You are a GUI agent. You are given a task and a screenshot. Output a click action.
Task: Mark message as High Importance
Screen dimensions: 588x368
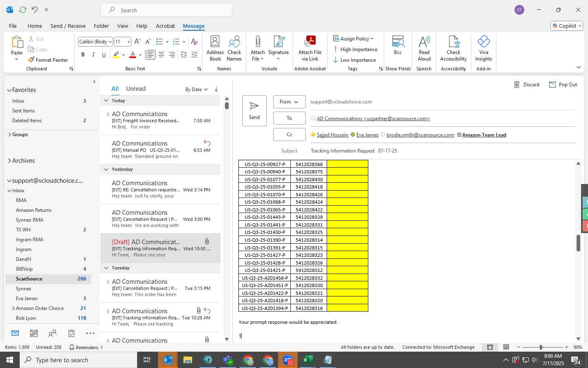[x=355, y=49]
